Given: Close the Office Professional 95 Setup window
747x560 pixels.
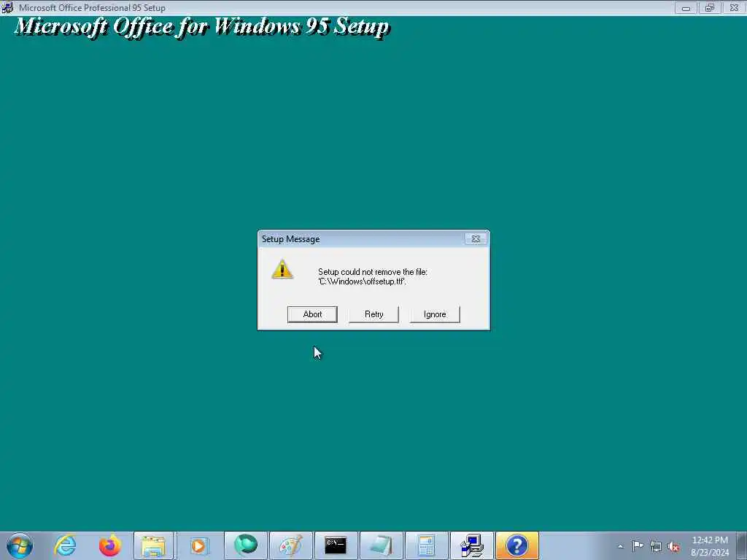Looking at the screenshot, I should point(734,7).
